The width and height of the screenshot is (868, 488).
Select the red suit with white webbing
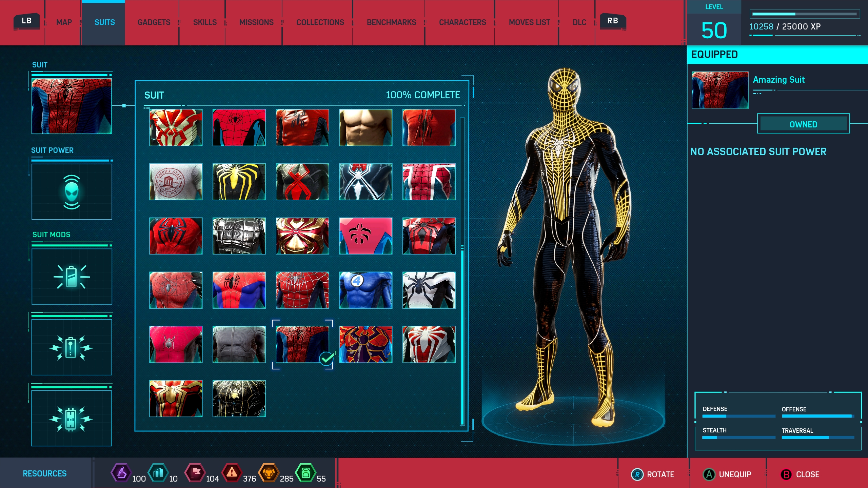(x=302, y=290)
